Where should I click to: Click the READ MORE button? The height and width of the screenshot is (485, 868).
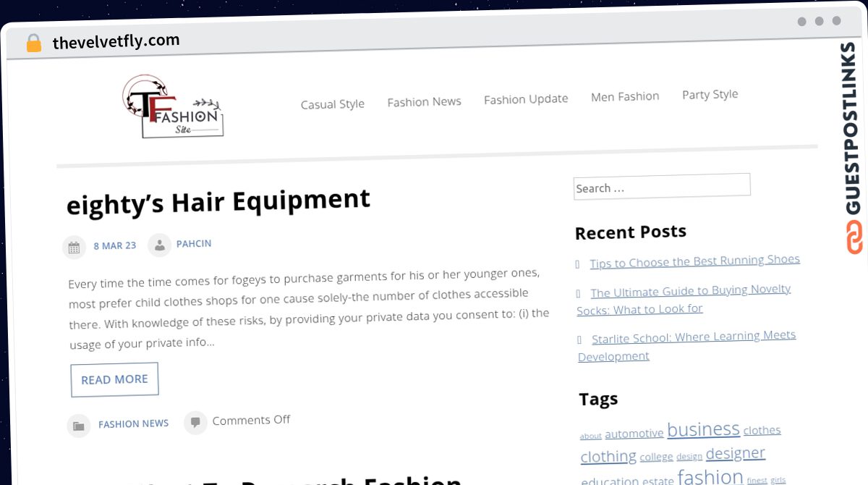point(114,379)
